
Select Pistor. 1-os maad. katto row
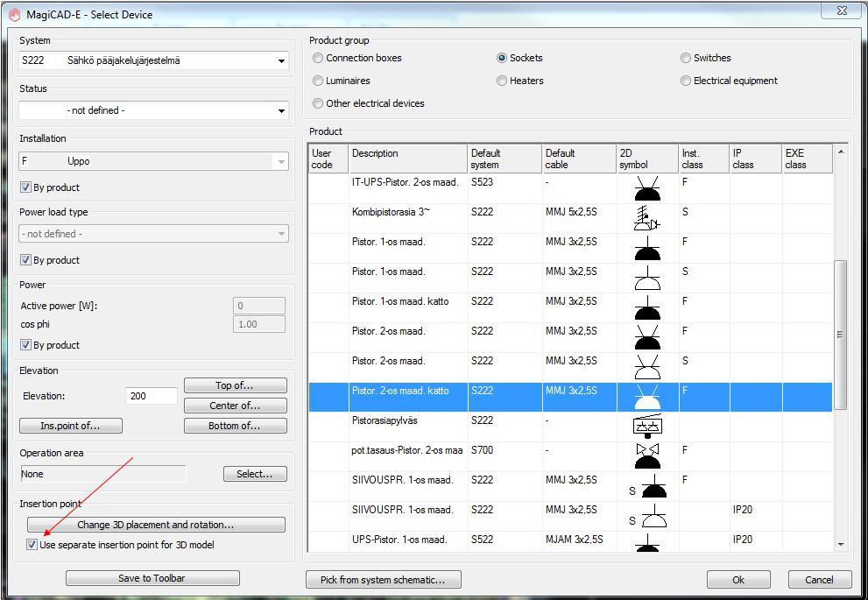pos(570,307)
